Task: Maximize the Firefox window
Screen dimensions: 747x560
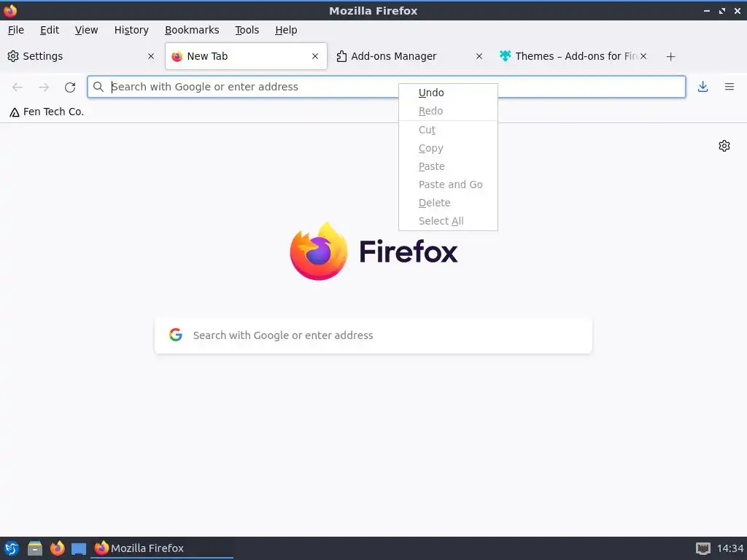Action: tap(722, 10)
